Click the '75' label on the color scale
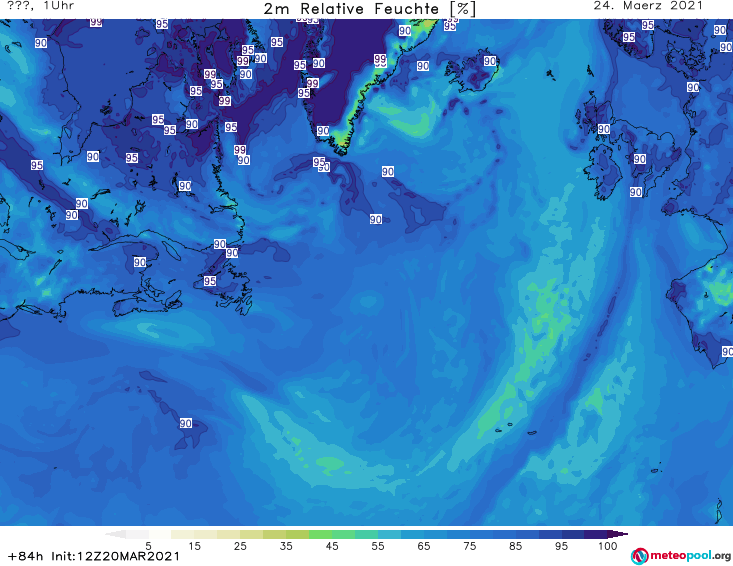Image resolution: width=733 pixels, height=566 pixels. [469, 546]
